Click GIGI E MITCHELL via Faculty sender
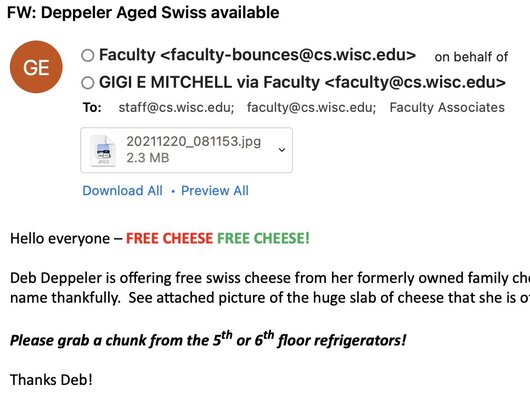 coord(302,82)
